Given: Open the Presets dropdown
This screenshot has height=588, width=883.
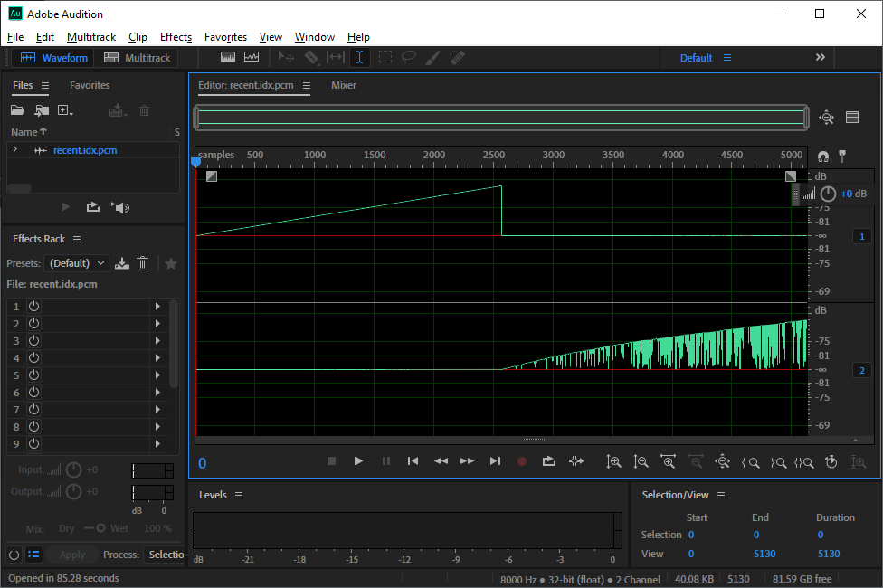Looking at the screenshot, I should (77, 263).
